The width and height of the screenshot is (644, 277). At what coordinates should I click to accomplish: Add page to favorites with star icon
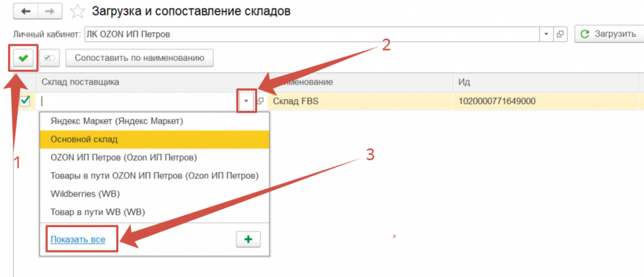click(77, 11)
